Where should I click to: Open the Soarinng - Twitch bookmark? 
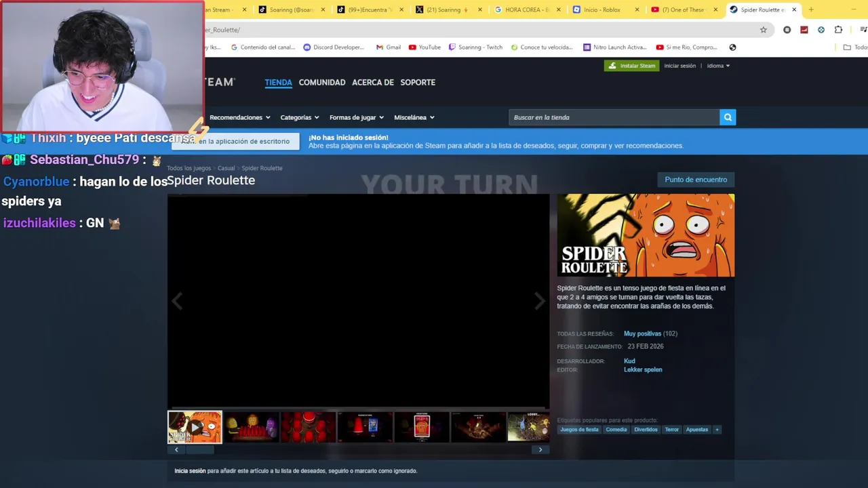coord(475,47)
